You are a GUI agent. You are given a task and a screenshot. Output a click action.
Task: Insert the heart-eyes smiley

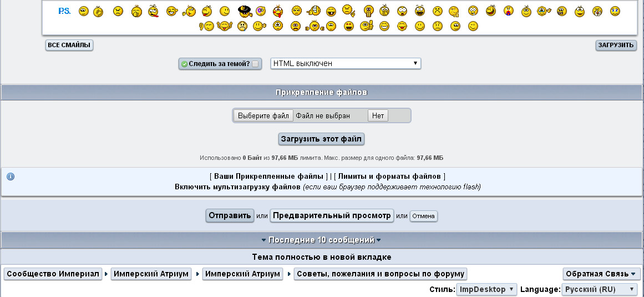coord(349,27)
